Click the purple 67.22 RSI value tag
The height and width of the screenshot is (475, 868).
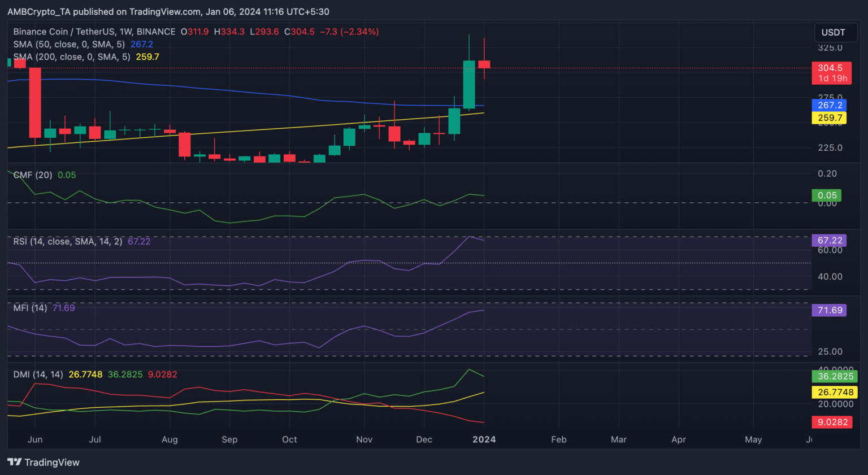pos(829,241)
